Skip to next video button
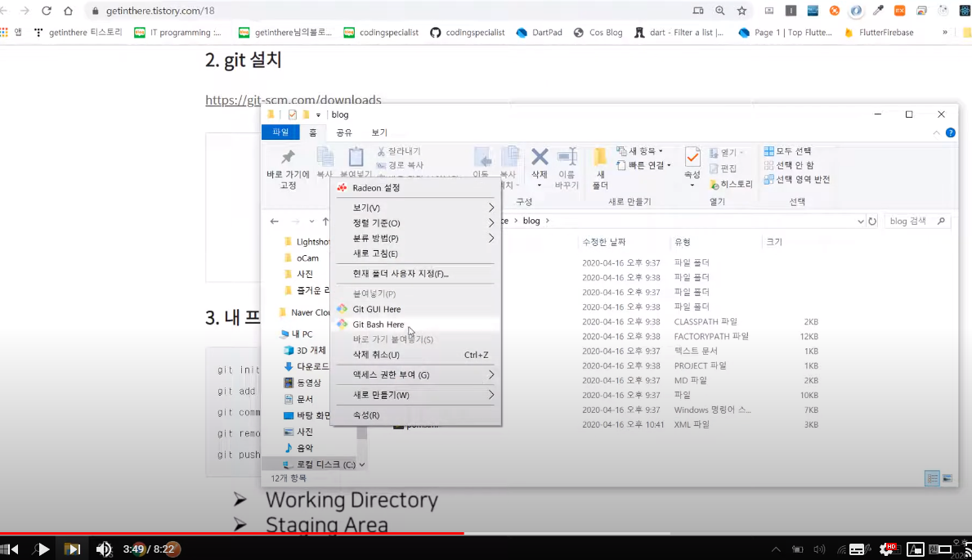This screenshot has height=560, width=972. coord(72,549)
